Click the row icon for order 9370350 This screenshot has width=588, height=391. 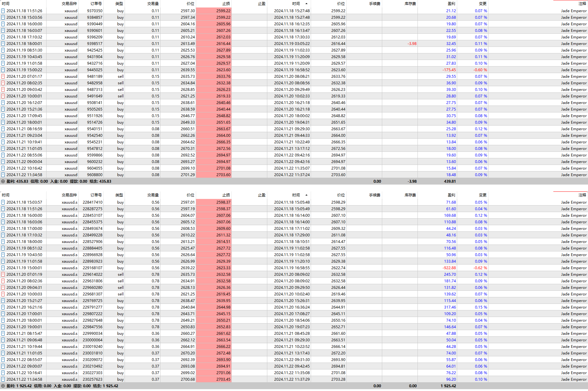pos(3,11)
